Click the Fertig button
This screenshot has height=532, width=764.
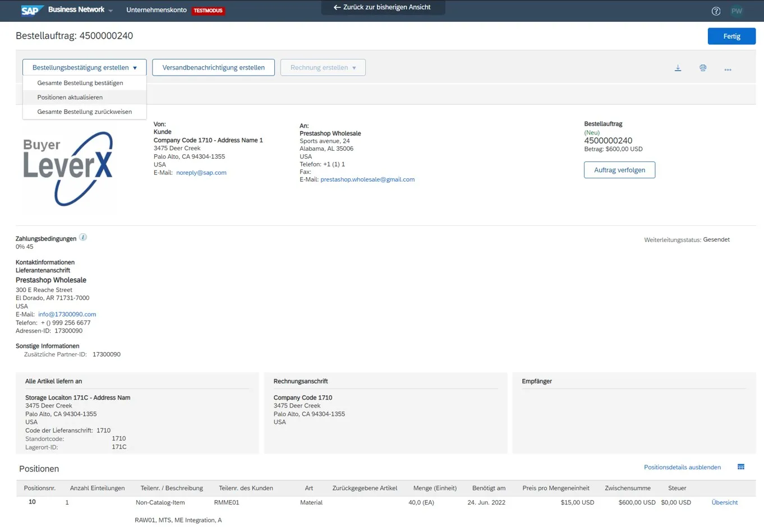tap(731, 36)
